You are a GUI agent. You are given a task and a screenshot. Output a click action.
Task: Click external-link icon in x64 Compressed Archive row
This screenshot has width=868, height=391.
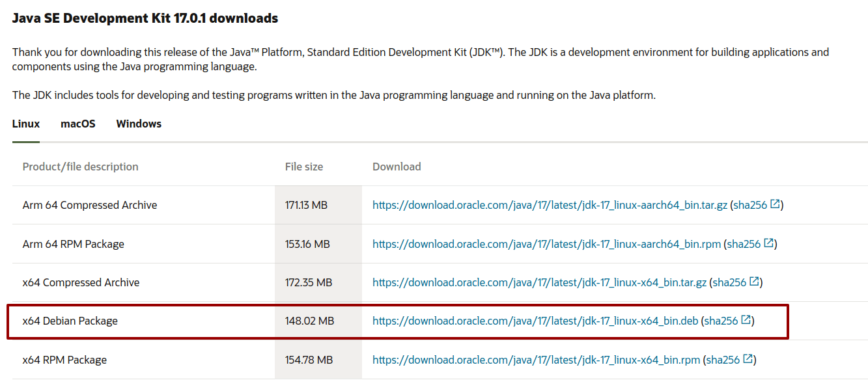click(x=755, y=282)
